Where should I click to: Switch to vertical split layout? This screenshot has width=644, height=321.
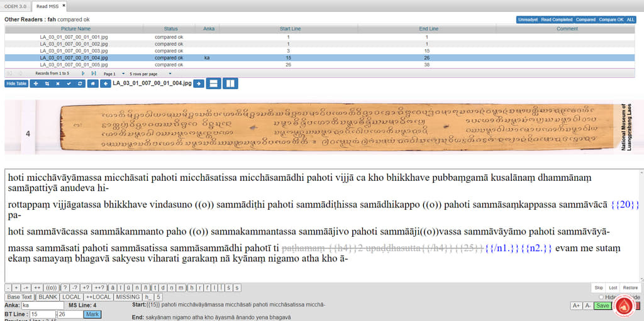point(230,84)
